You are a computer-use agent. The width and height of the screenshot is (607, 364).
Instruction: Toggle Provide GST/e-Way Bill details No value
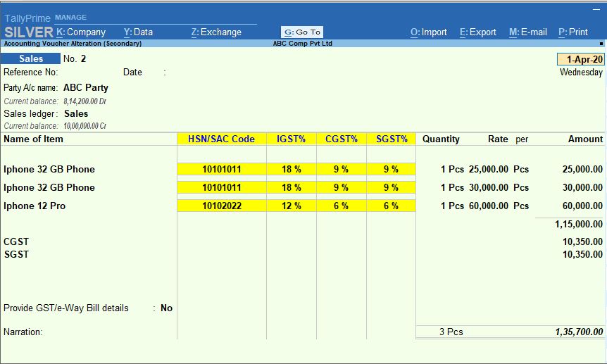tap(166, 308)
